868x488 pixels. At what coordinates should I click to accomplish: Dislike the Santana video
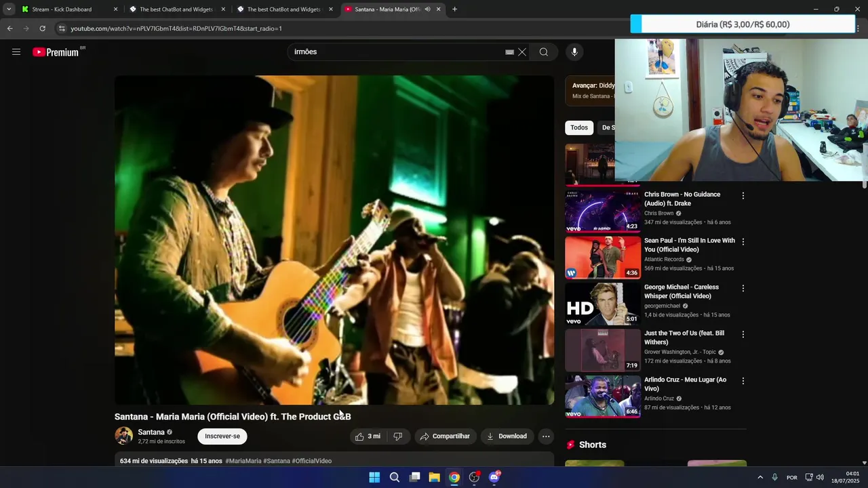[398, 436]
